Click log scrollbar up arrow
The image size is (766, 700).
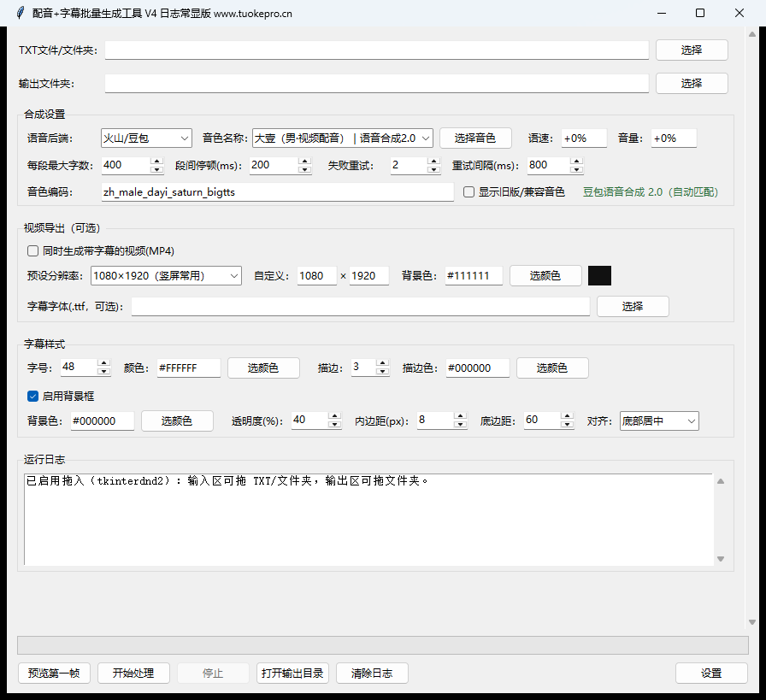click(721, 481)
